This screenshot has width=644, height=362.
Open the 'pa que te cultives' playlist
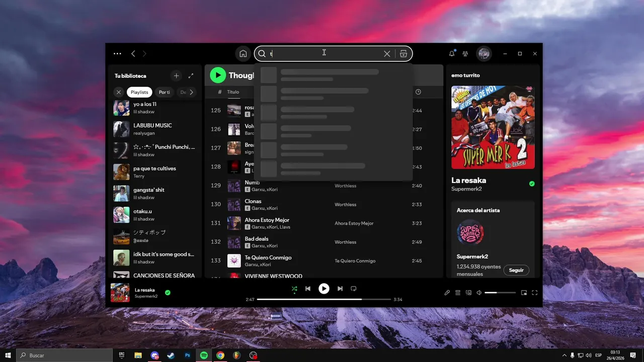click(154, 172)
